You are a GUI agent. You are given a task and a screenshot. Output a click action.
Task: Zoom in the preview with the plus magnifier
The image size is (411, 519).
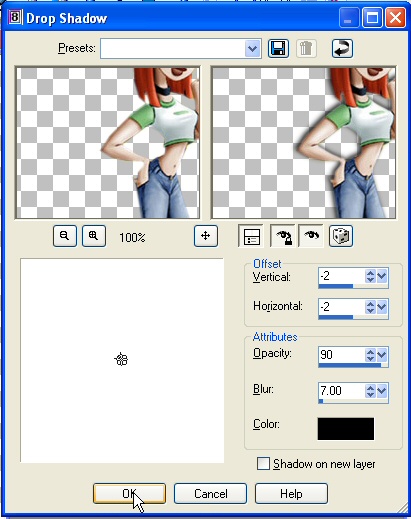pos(94,236)
